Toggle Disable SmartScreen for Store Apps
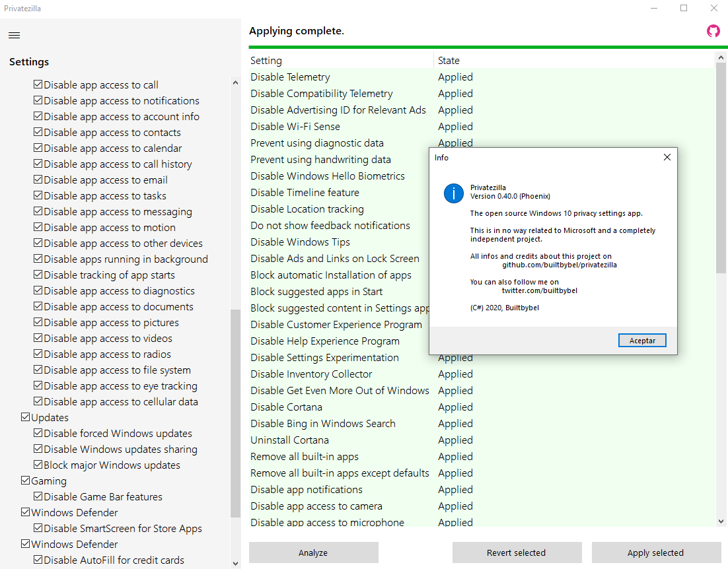The width and height of the screenshot is (728, 569). (38, 527)
